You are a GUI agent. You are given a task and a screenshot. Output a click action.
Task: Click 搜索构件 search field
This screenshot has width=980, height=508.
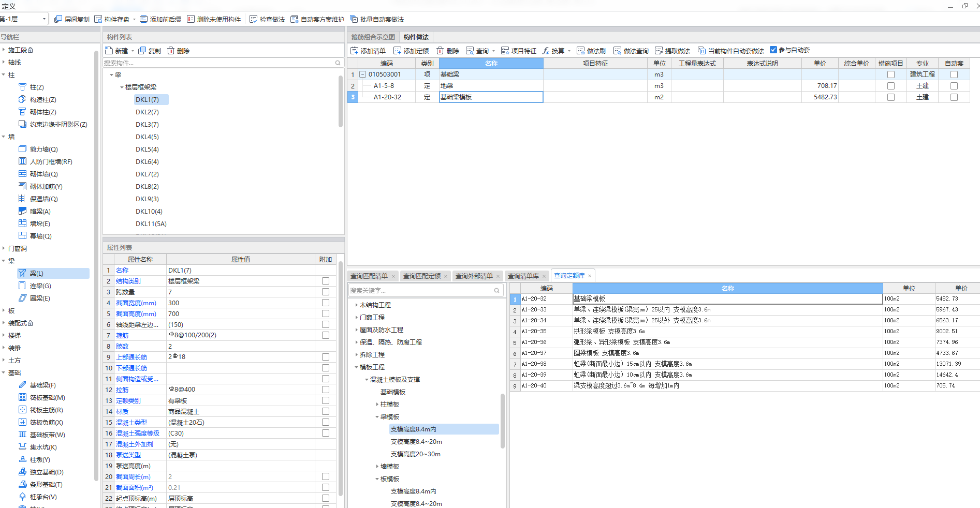click(223, 63)
